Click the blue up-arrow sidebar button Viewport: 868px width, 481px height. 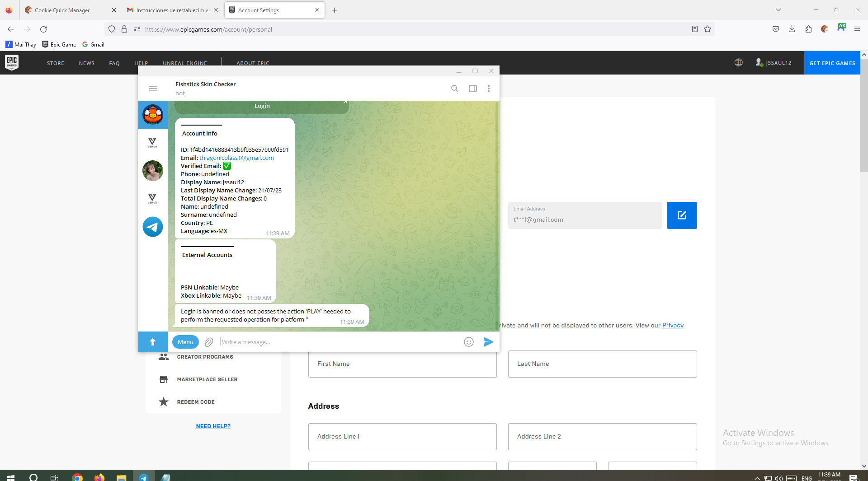tap(153, 342)
